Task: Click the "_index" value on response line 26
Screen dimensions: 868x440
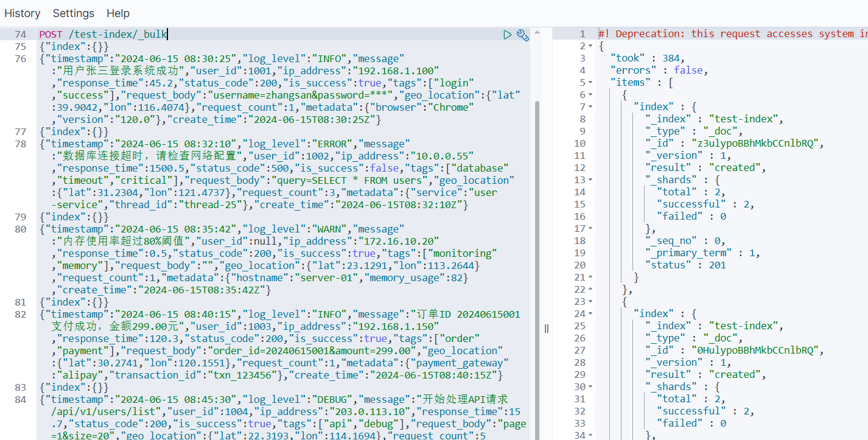Action: pos(746,326)
